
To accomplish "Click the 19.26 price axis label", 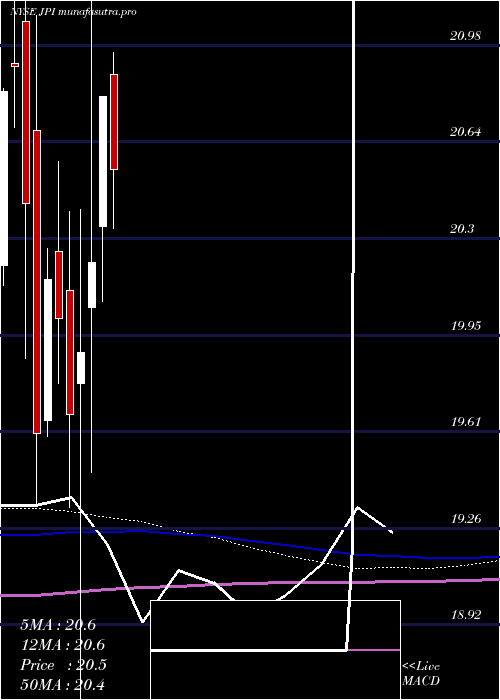I will (x=466, y=519).
